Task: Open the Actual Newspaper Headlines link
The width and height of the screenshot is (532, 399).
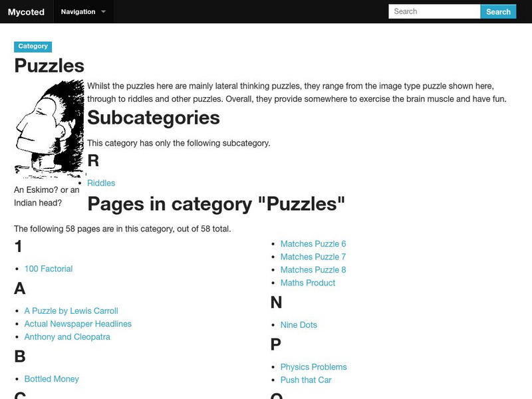Action: click(x=78, y=324)
